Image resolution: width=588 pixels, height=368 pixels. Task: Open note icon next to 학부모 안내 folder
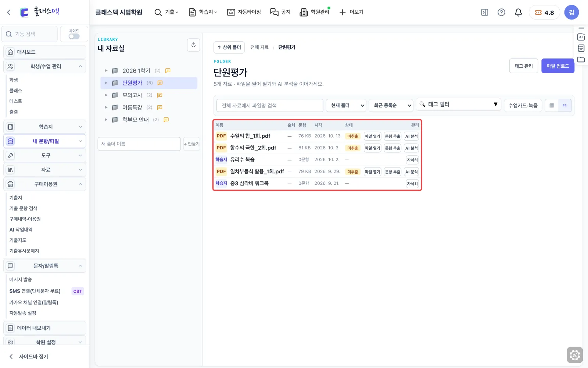(x=166, y=120)
